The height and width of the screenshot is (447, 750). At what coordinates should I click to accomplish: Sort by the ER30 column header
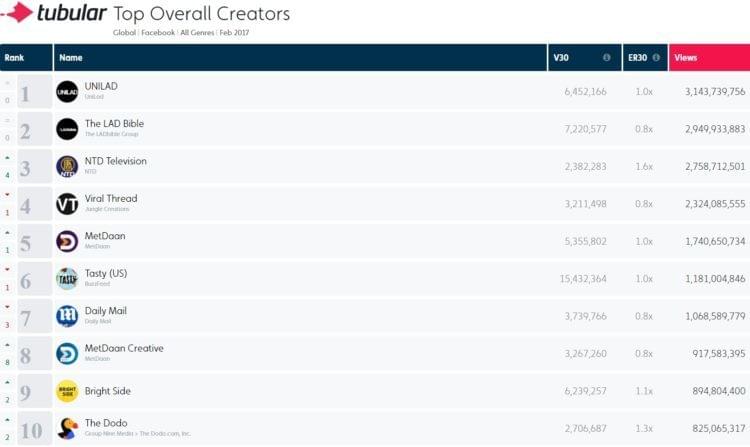click(645, 57)
